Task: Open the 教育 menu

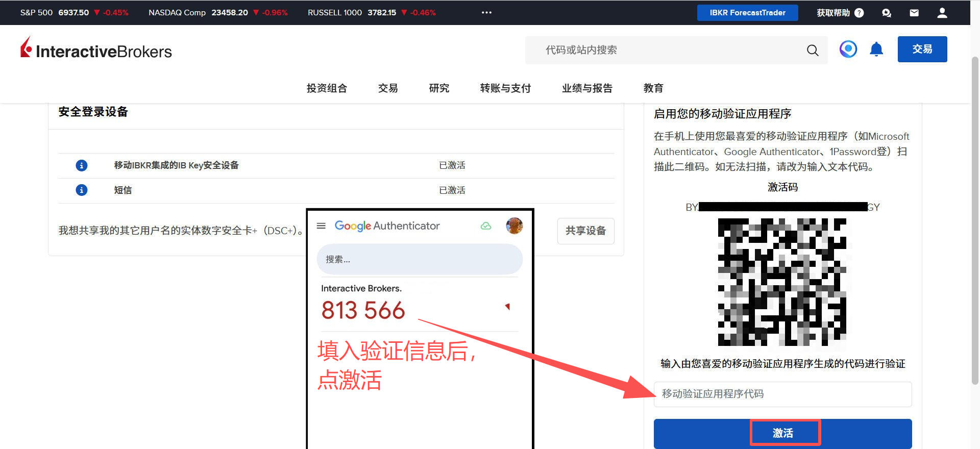Action: pos(653,88)
